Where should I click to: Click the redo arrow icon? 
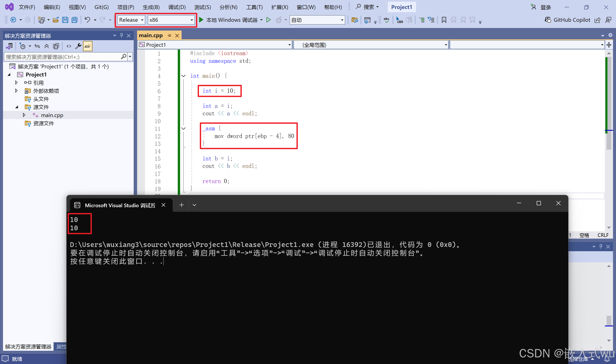click(x=102, y=20)
